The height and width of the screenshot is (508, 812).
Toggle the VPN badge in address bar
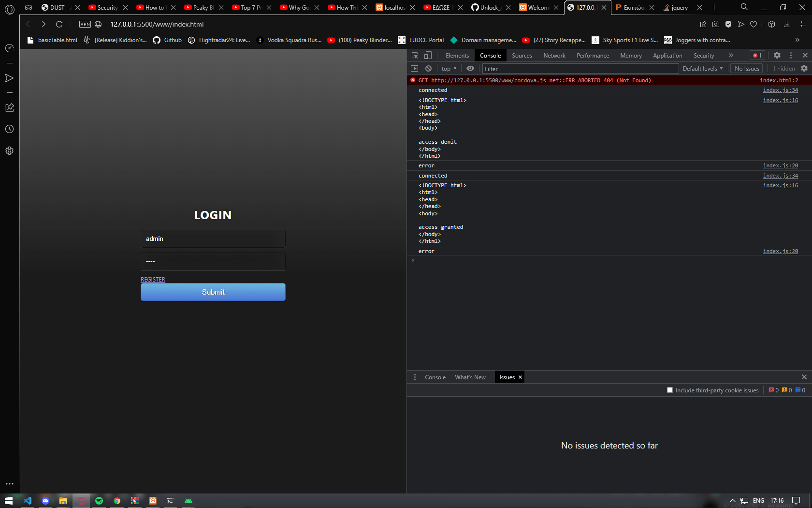click(85, 24)
